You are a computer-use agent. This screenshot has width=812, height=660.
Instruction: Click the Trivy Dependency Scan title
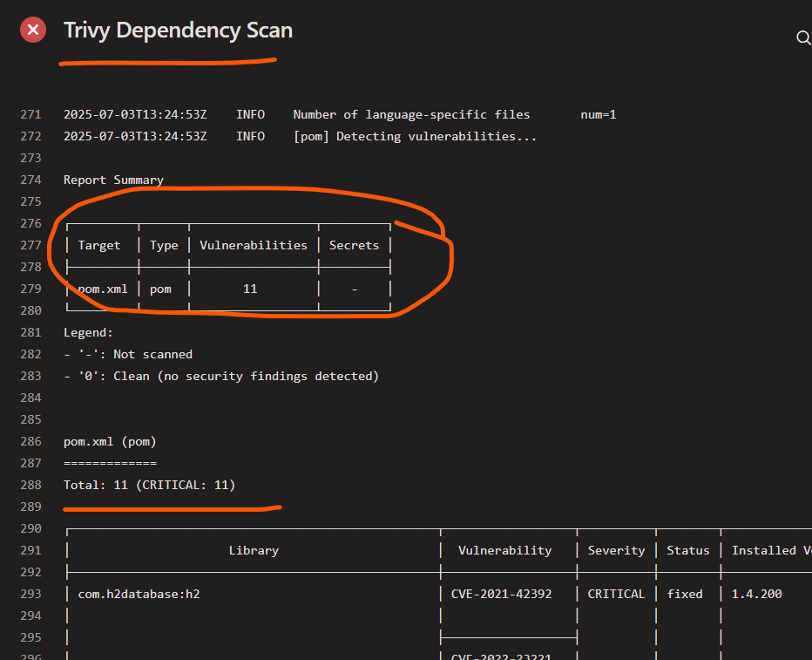click(178, 30)
